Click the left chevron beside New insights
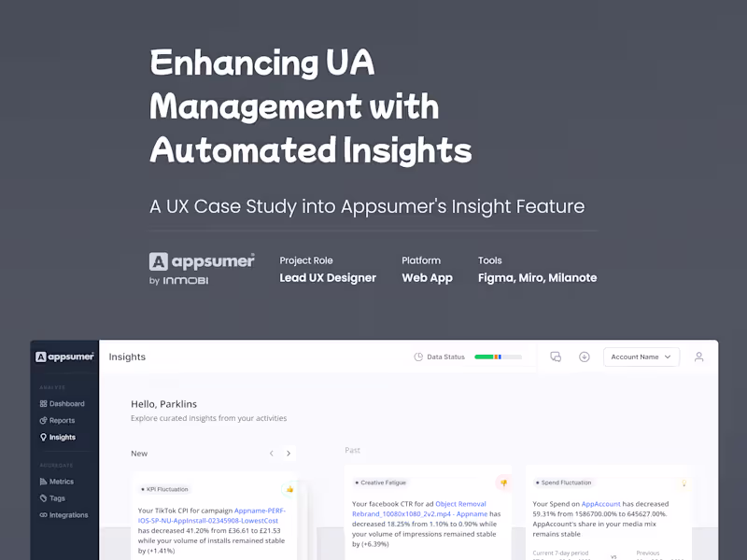This screenshot has height=560, width=747. (271, 453)
